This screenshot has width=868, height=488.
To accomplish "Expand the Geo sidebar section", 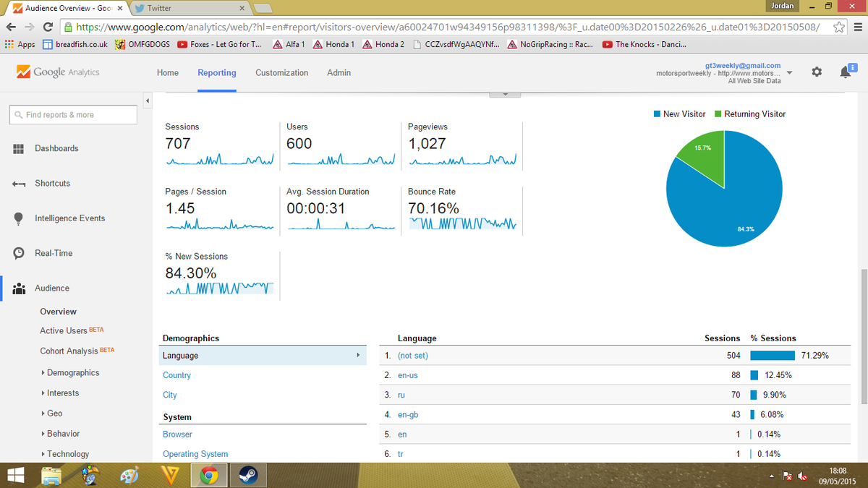I will click(52, 414).
